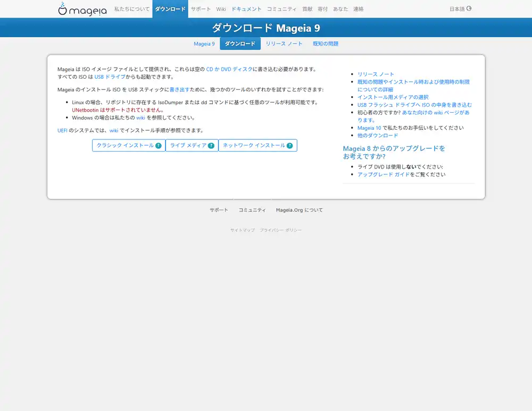Follow the USB ドライブ link
532x411 pixels.
coord(110,77)
